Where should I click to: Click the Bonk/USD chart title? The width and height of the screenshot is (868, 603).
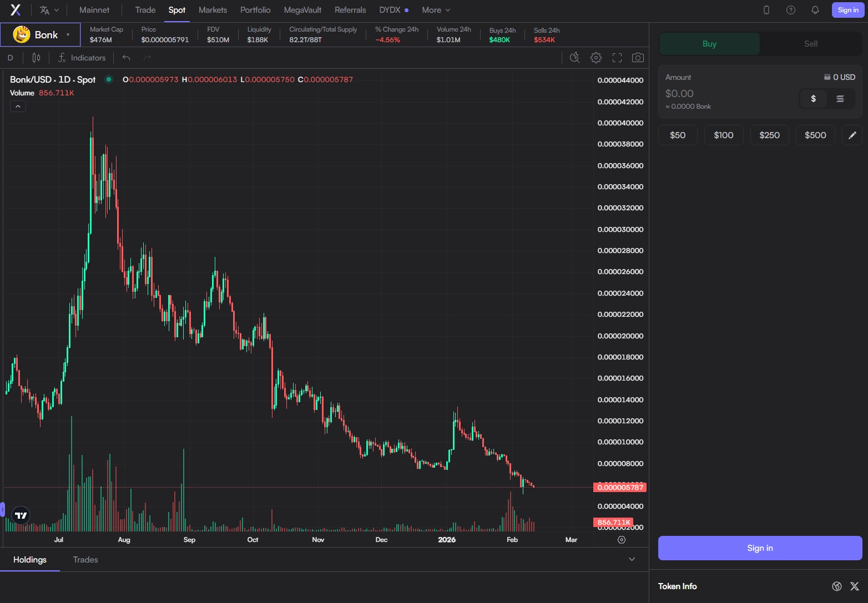(x=53, y=79)
